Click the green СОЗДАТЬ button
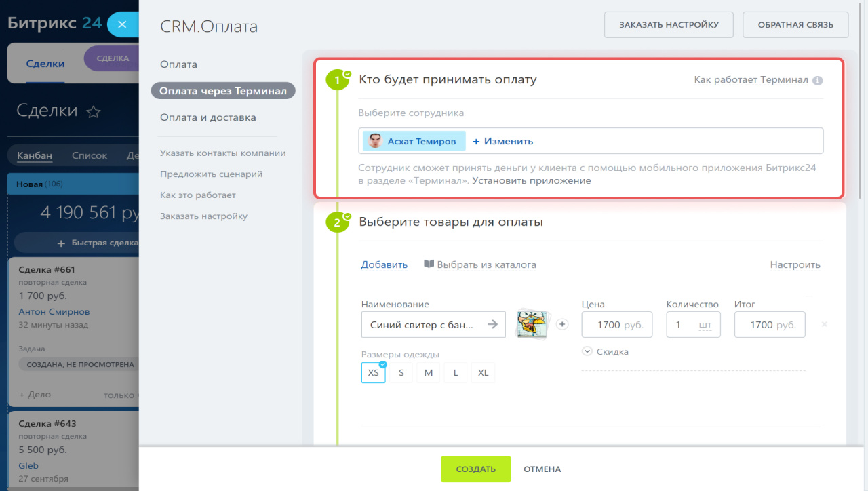Image resolution: width=868 pixels, height=491 pixels. click(x=475, y=469)
